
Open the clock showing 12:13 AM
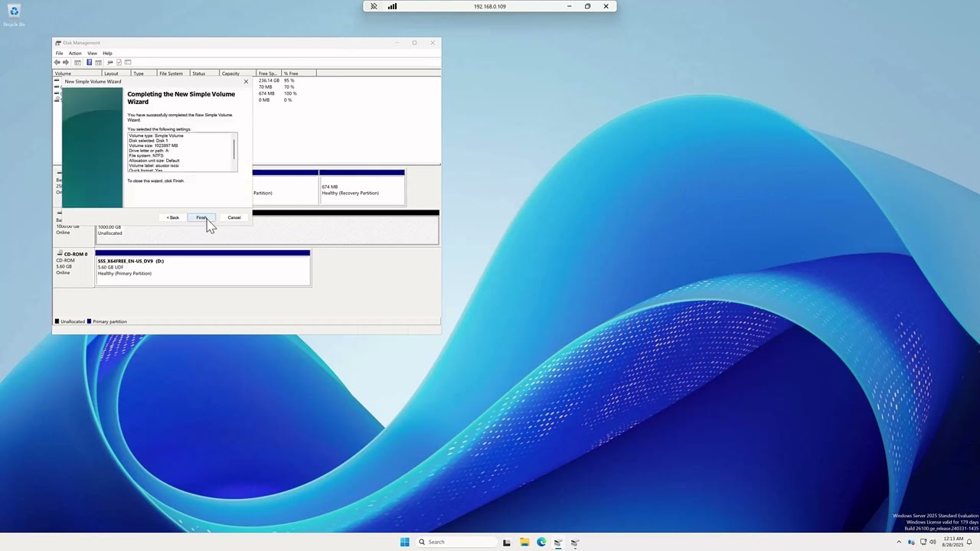click(953, 542)
